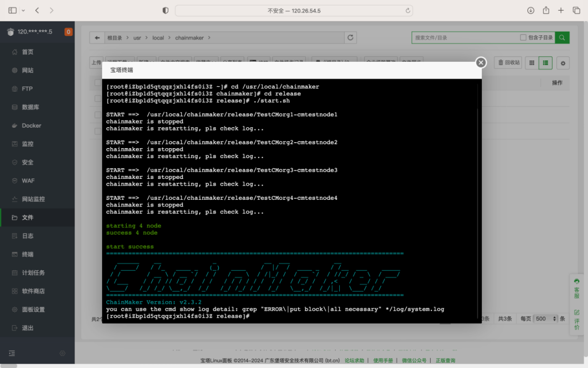This screenshot has width=588, height=368.
Task: Click the 'start success' terminal line
Action: [130, 247]
